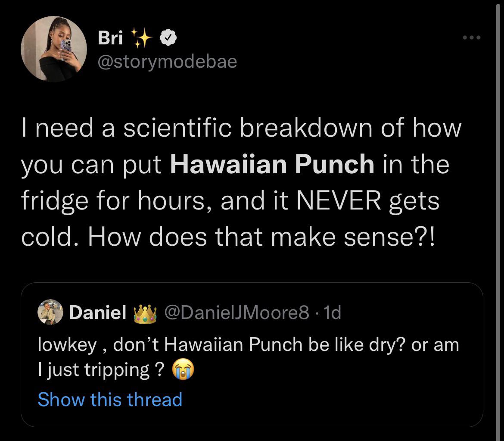
Task: Open the @storymodebae handle
Action: (x=167, y=62)
